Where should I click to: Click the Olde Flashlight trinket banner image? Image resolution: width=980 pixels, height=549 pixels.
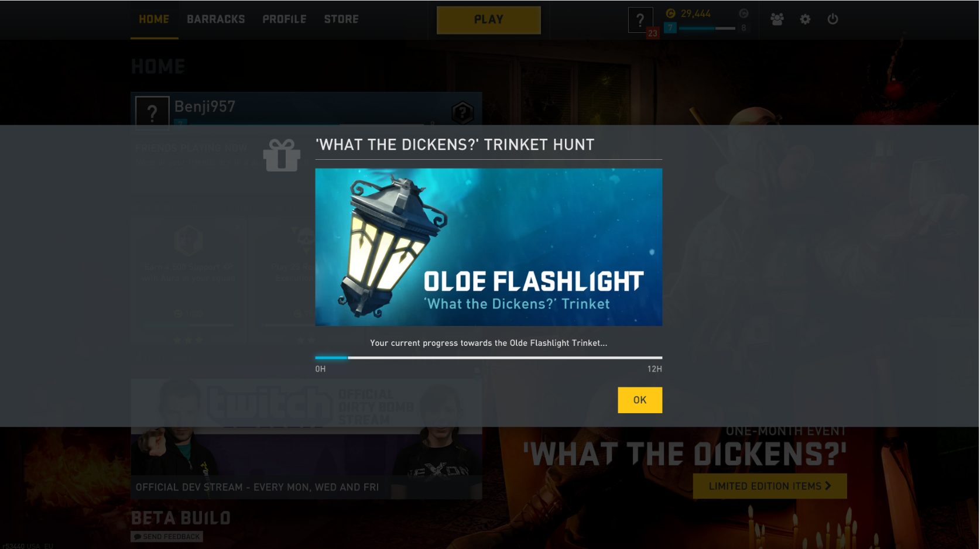point(489,247)
